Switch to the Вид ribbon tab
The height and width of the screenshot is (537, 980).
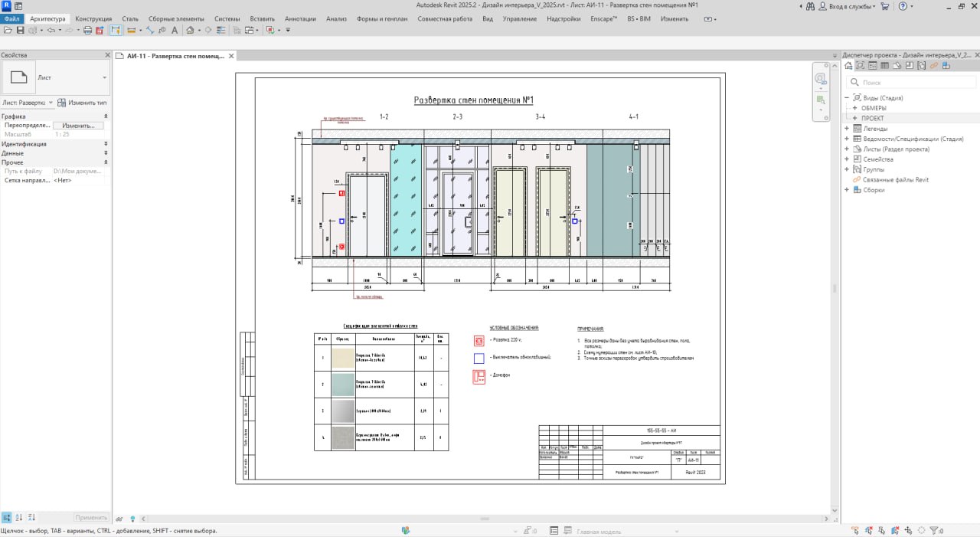[488, 18]
